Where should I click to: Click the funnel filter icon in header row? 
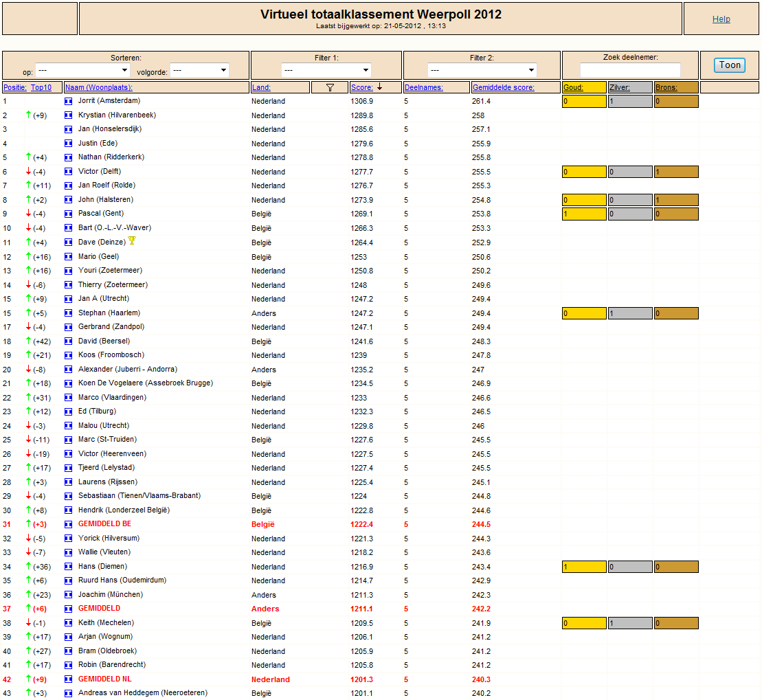coord(330,88)
